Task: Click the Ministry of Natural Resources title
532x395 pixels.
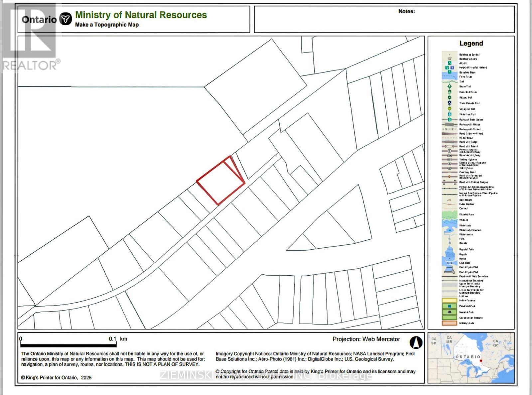Action: coord(141,15)
